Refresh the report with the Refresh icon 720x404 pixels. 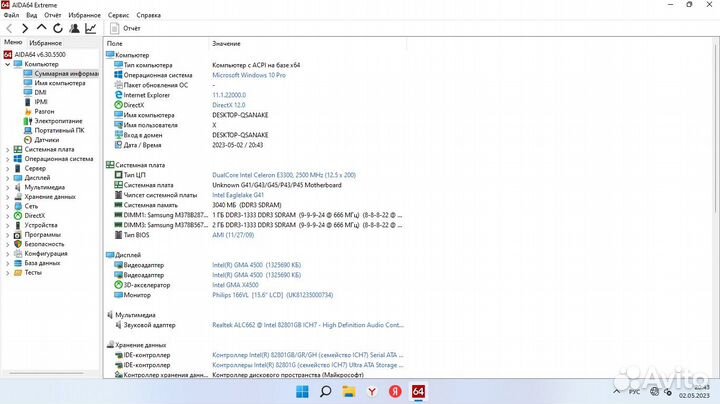pos(58,28)
